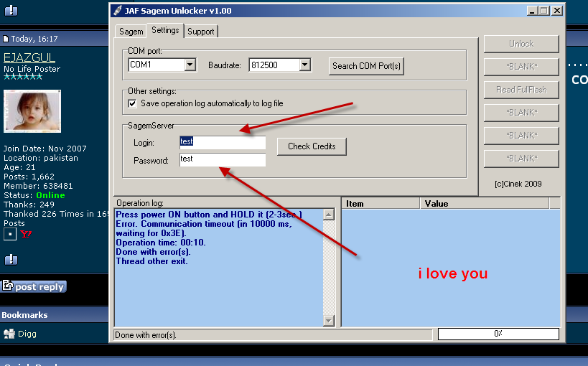
Task: Maximize the JAF Sagem Unlocker window
Action: coord(543,11)
